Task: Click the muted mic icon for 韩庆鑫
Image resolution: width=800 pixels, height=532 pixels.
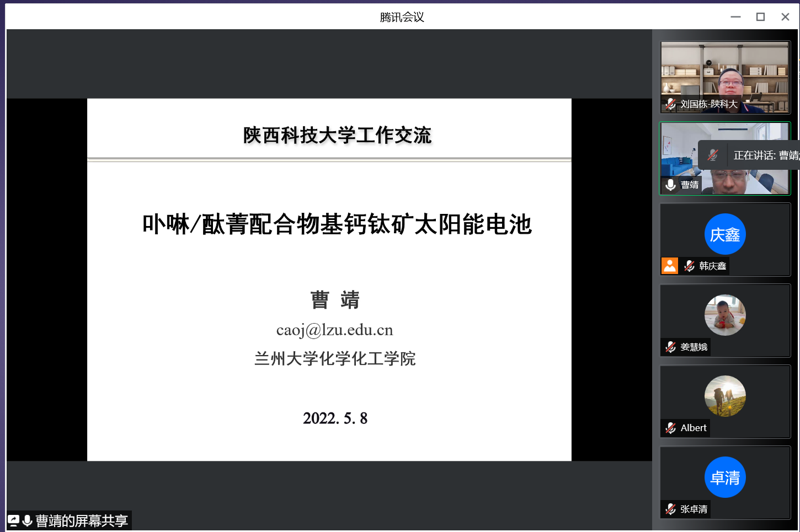Action: [x=690, y=266]
